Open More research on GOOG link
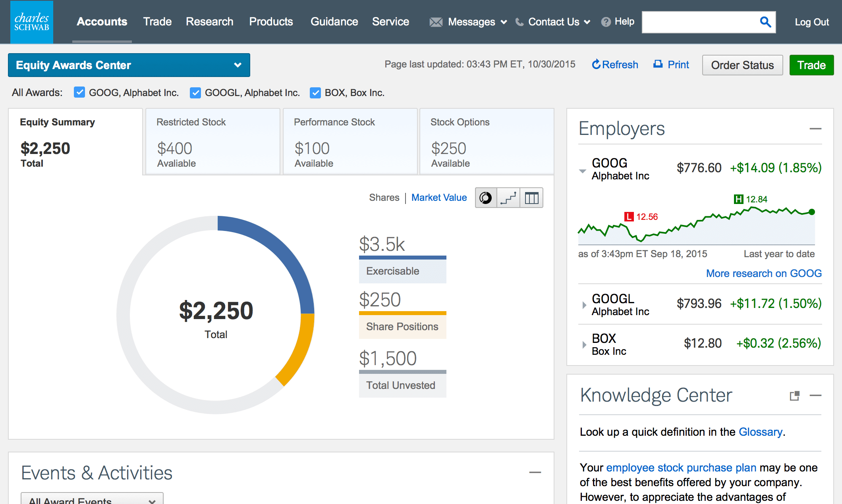 click(x=764, y=273)
